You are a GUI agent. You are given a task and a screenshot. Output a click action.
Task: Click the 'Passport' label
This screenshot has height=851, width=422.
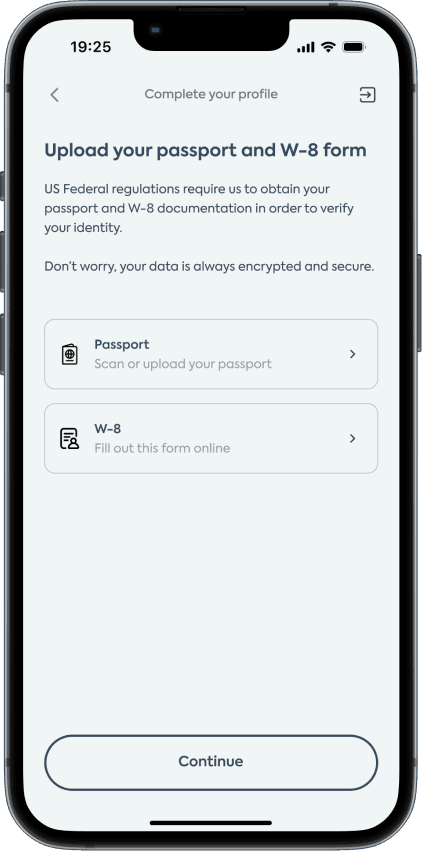[122, 344]
